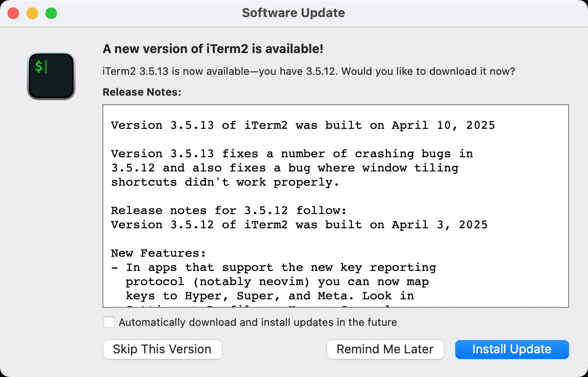This screenshot has width=588, height=377.
Task: Enable automatic download and install checkbox
Action: [x=109, y=322]
